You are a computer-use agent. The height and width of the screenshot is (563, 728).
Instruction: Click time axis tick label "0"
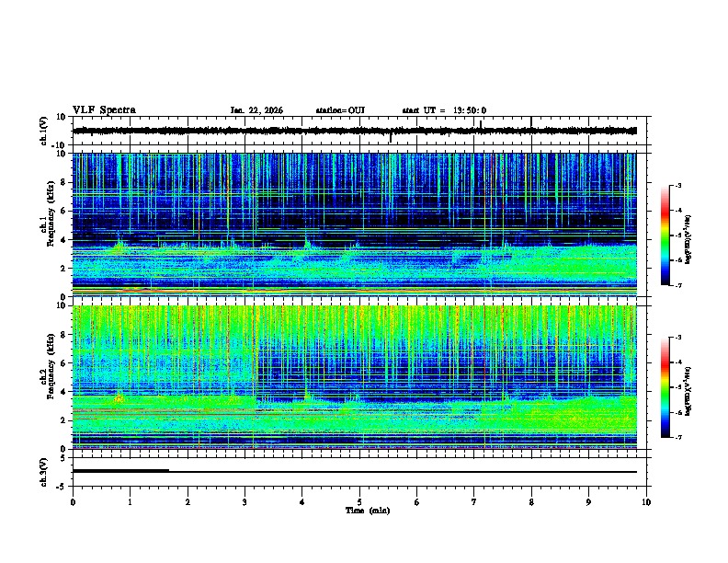(73, 502)
